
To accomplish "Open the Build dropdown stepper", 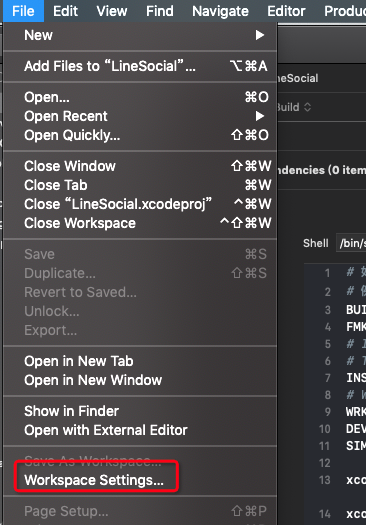I will point(307,107).
